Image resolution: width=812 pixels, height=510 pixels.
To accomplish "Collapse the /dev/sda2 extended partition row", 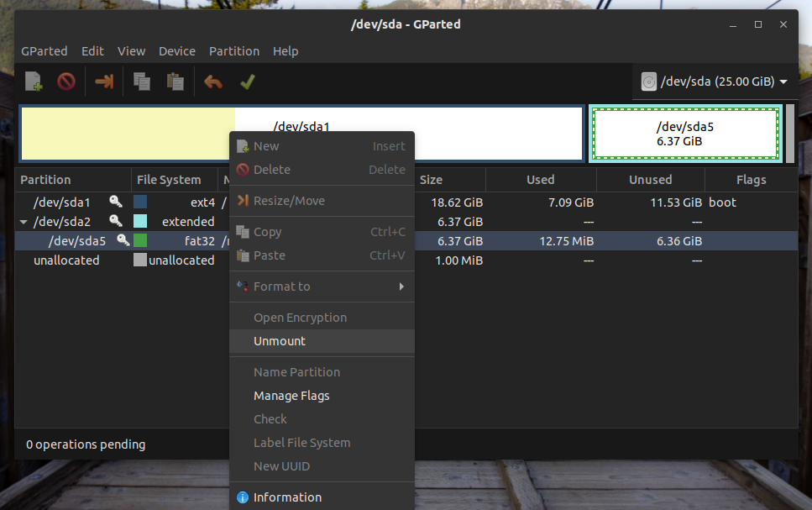I will [24, 222].
